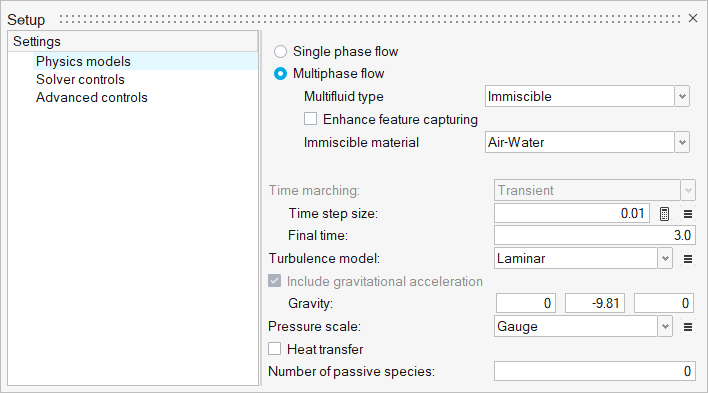The height and width of the screenshot is (393, 708).
Task: Click the Time step size value field
Action: pos(572,213)
